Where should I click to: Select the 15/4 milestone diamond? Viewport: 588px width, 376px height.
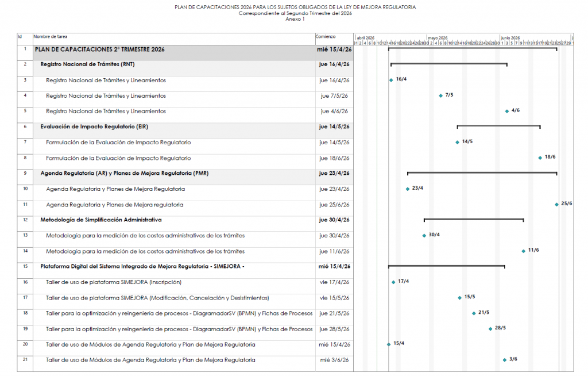point(388,344)
